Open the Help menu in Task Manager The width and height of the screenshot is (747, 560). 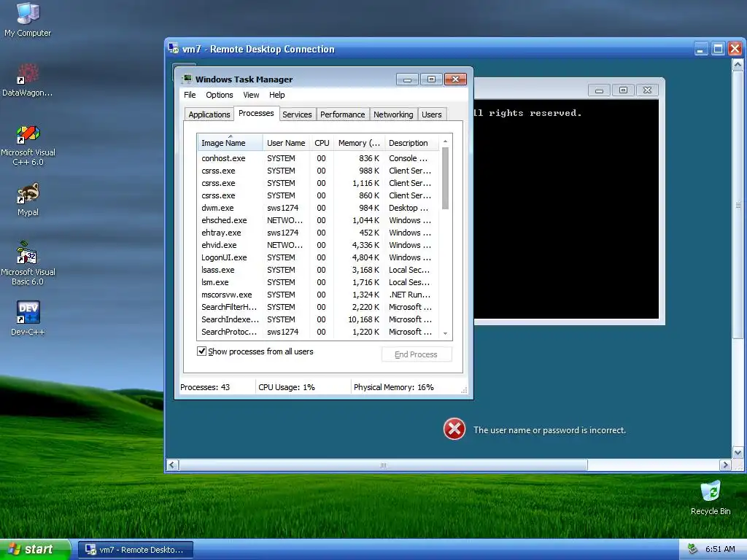coord(276,95)
